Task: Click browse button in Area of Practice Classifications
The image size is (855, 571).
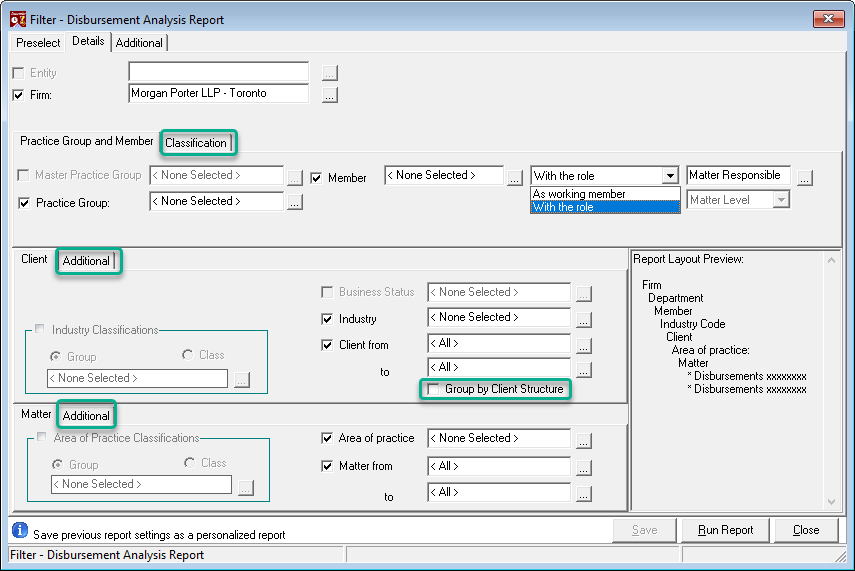Action: (245, 487)
